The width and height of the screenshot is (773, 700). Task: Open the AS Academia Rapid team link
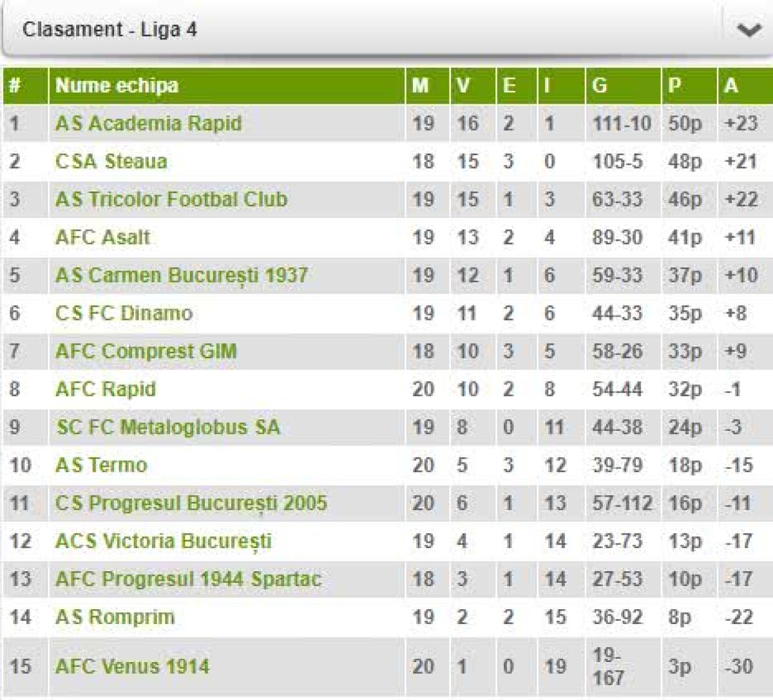click(149, 124)
